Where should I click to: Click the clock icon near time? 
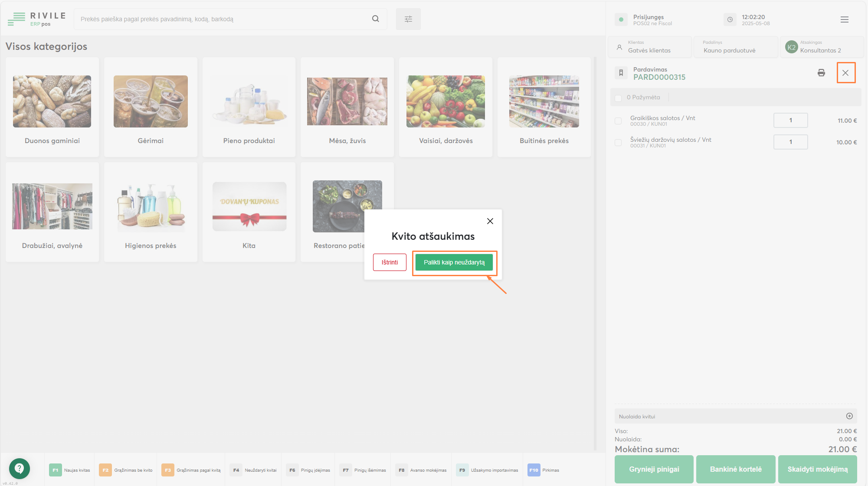tap(730, 20)
